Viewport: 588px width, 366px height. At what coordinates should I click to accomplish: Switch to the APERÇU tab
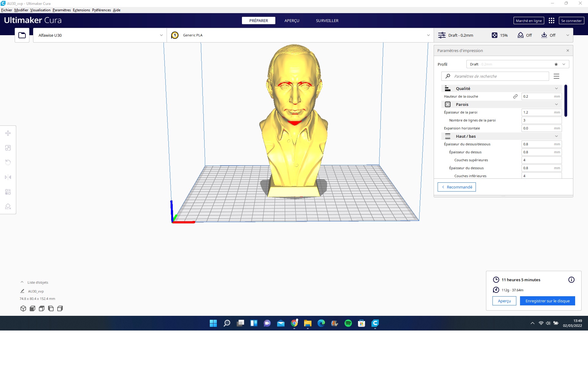pyautogui.click(x=292, y=21)
